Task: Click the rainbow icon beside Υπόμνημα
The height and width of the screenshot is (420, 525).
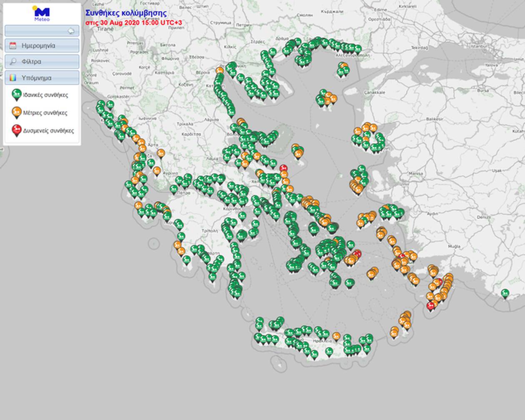Action: click(13, 78)
